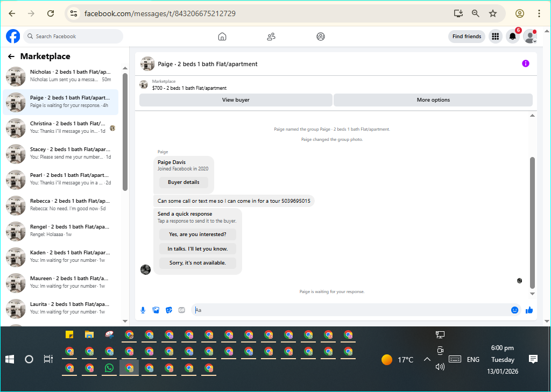Viewport: 551px width, 392px height.
Task: Attach a photo using image icon
Action: coord(156,310)
